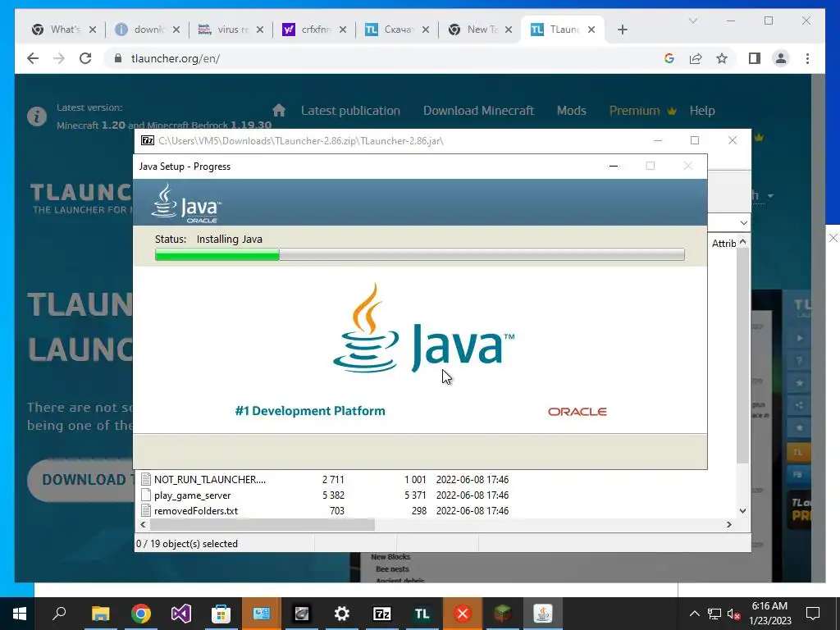This screenshot has width=840, height=630.
Task: Open Minecraft block taskbar icon
Action: pos(503,614)
